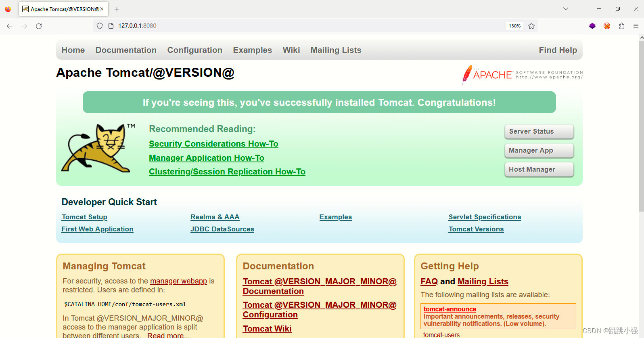
Task: Click the 130% zoom level indicator
Action: click(x=514, y=26)
